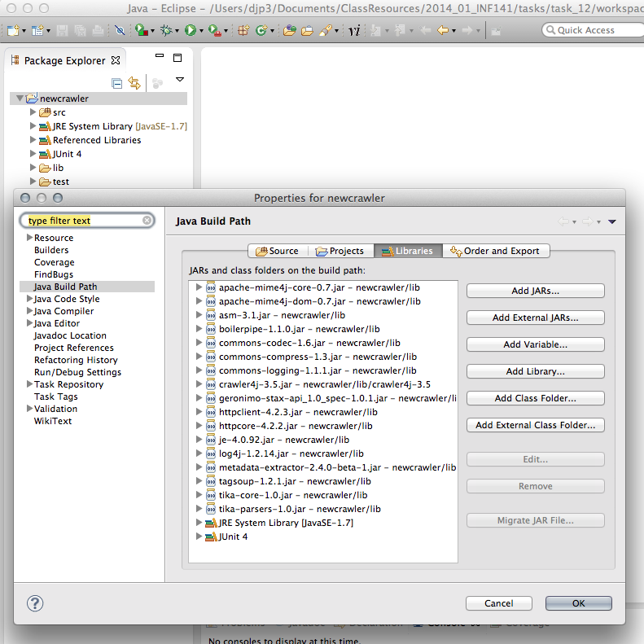This screenshot has width=644, height=644.
Task: Clear the filter text field icon
Action: pyautogui.click(x=147, y=221)
